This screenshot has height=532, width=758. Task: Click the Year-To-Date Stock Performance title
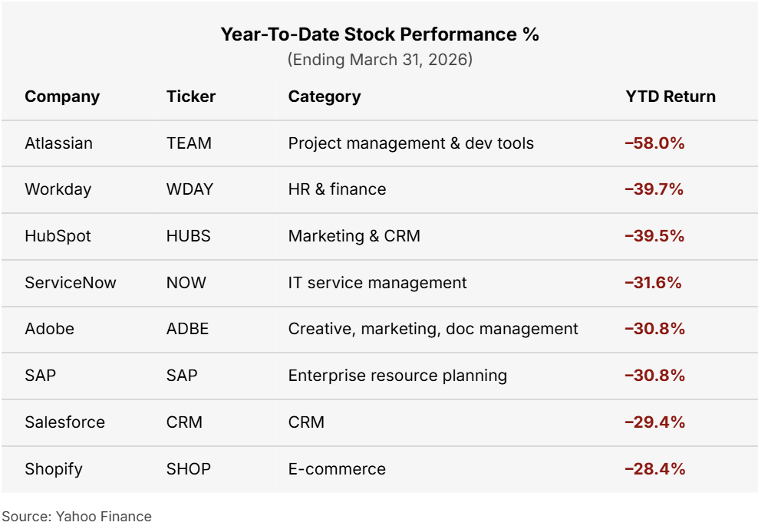pos(380,34)
